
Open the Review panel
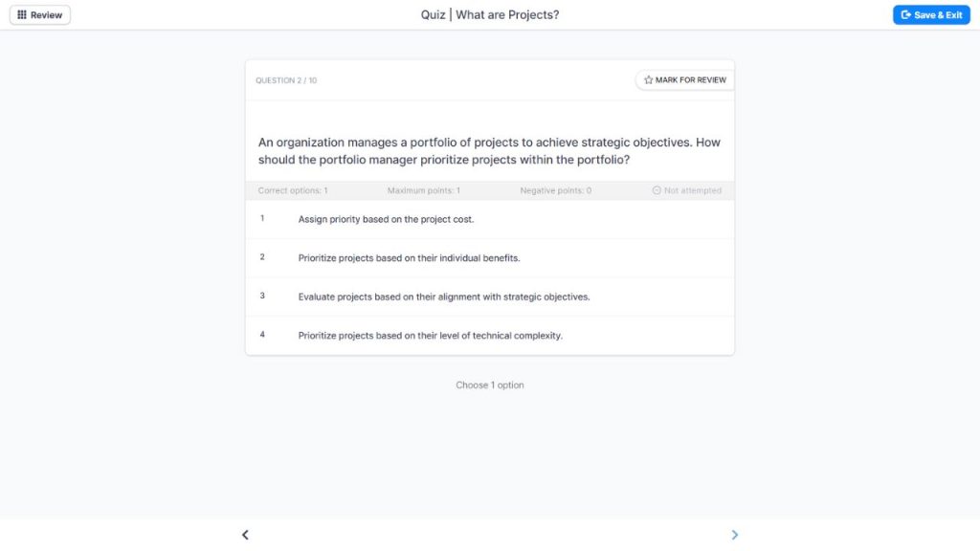39,14
